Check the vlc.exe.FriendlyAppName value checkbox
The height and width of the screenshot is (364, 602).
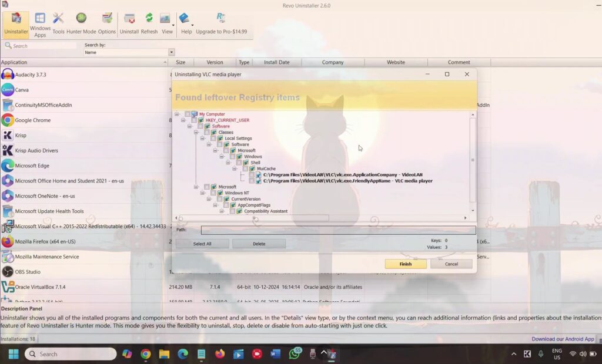pos(252,181)
